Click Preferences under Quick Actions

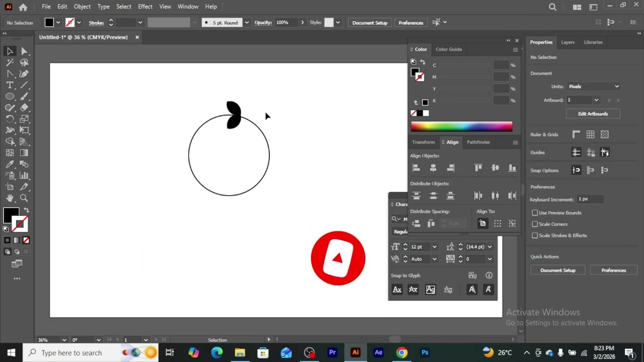coord(614,270)
